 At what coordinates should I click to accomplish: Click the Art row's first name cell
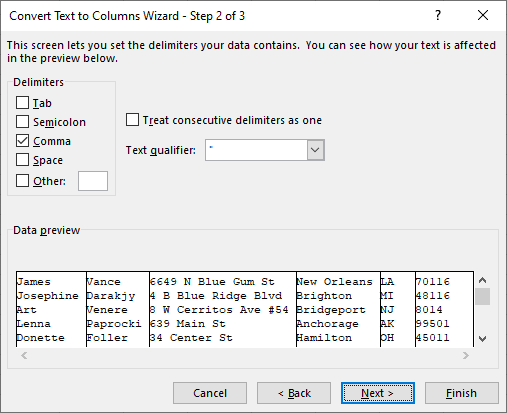(x=27, y=310)
